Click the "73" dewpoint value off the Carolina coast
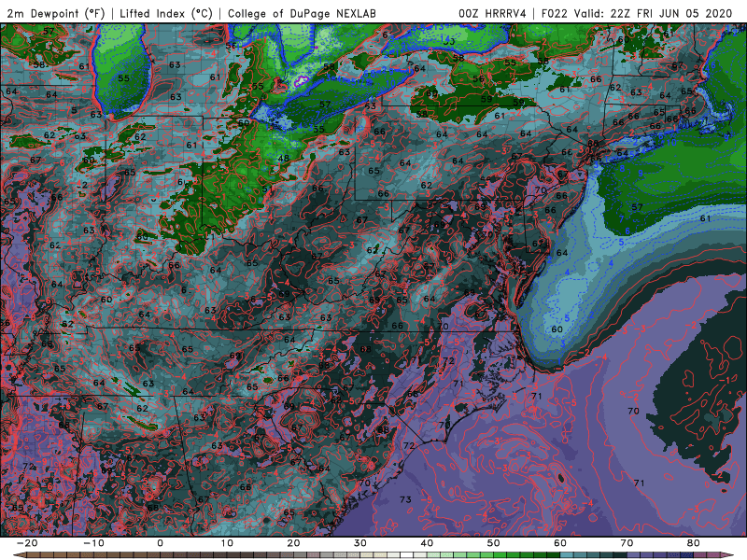 (405, 499)
